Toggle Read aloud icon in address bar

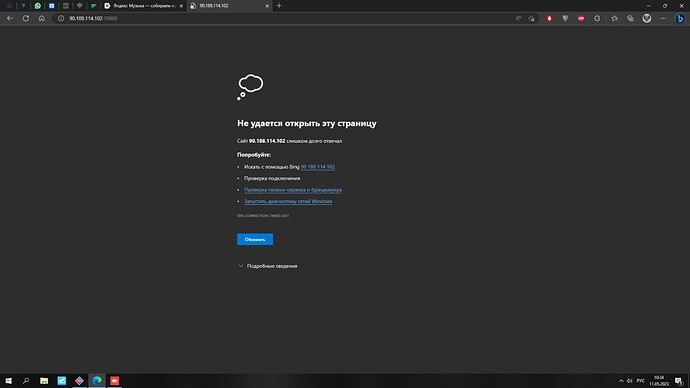pos(518,18)
